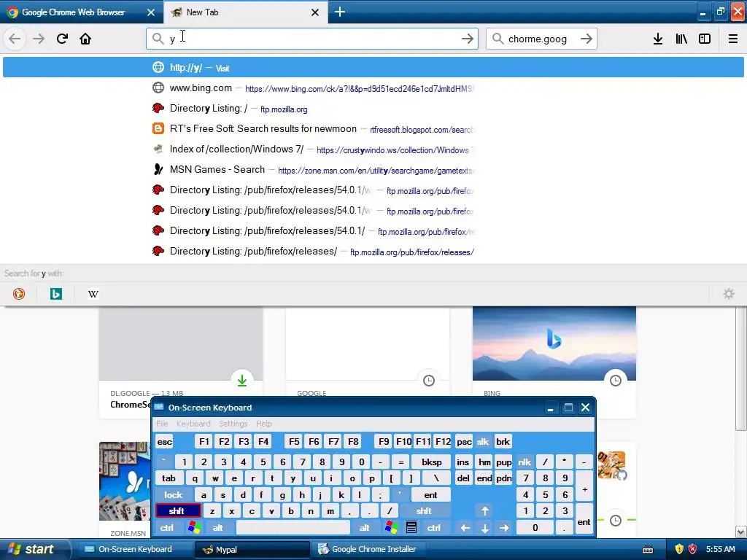Go back with the browser back arrow
Screen dimensions: 747x560
[15, 39]
